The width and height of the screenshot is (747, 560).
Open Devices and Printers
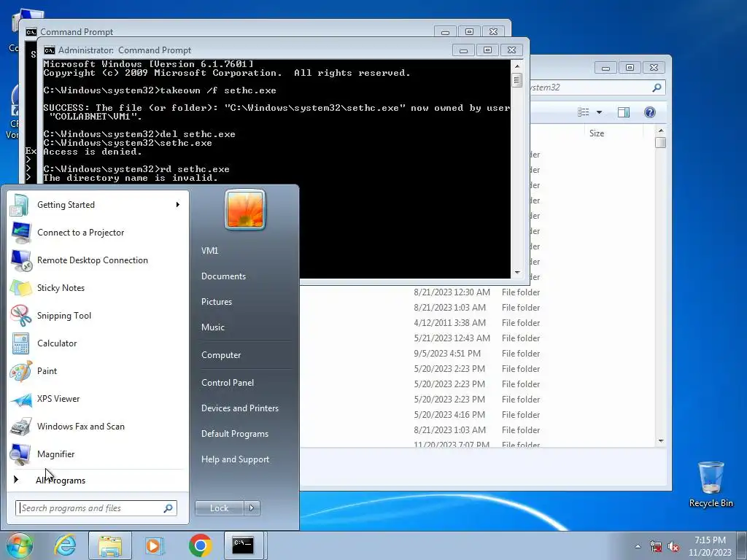point(239,408)
